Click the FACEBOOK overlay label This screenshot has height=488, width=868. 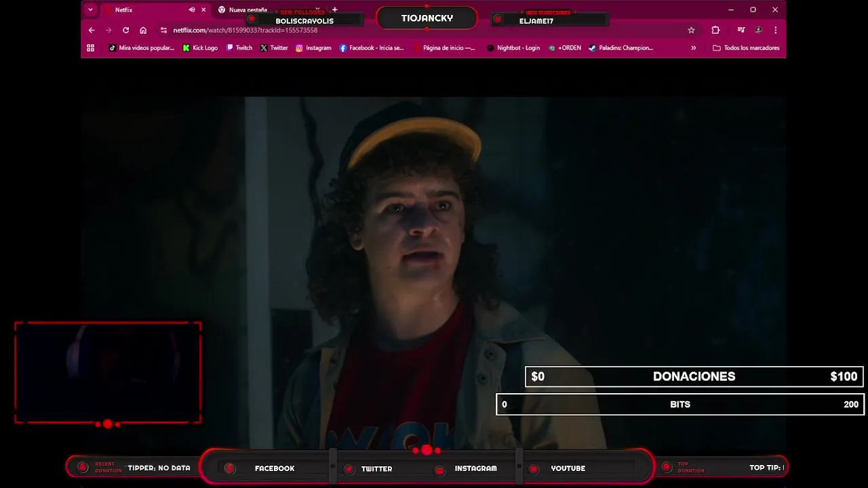(x=275, y=468)
